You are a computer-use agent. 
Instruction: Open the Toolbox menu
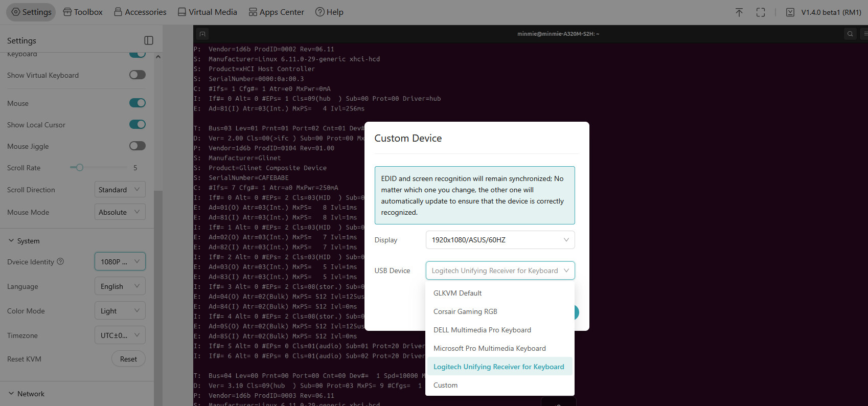(83, 12)
